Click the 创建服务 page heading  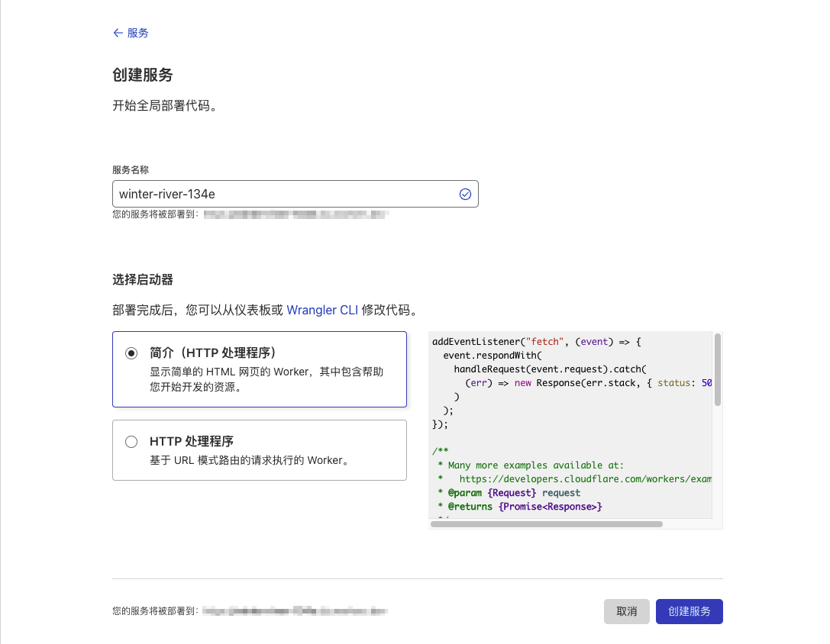click(x=142, y=75)
